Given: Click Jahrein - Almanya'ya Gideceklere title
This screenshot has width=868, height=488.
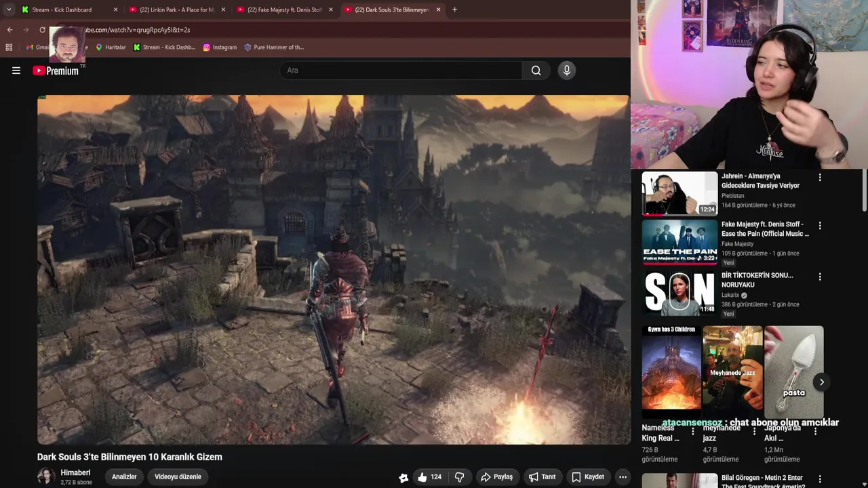Looking at the screenshot, I should pos(760,181).
